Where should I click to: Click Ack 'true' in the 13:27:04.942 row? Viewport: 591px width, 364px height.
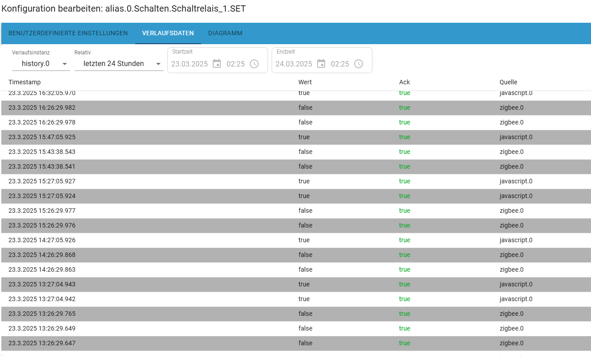pos(405,299)
